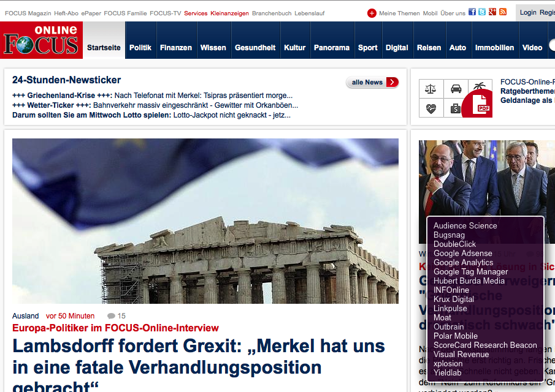Open the Twitter social icon

click(x=482, y=12)
